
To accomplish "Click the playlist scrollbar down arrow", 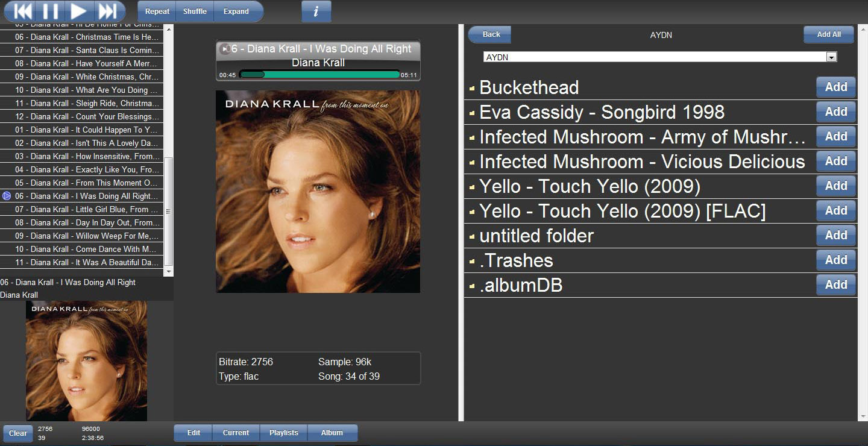I will [x=169, y=272].
